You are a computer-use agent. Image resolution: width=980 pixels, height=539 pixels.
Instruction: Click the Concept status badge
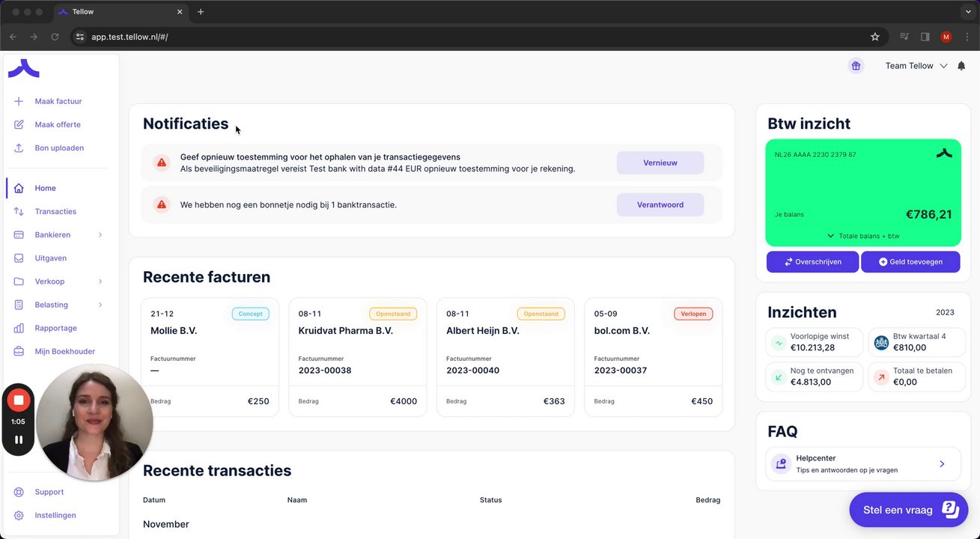pos(250,314)
